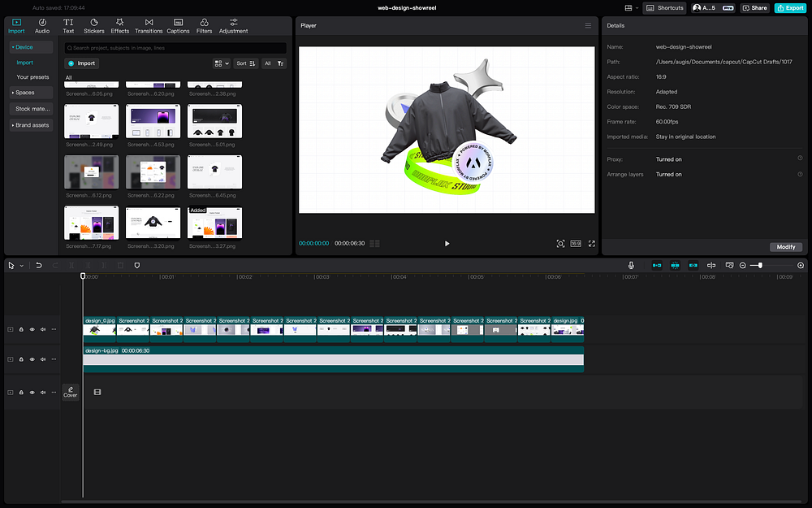Open the Effects panel
The width and height of the screenshot is (812, 508).
pyautogui.click(x=120, y=25)
